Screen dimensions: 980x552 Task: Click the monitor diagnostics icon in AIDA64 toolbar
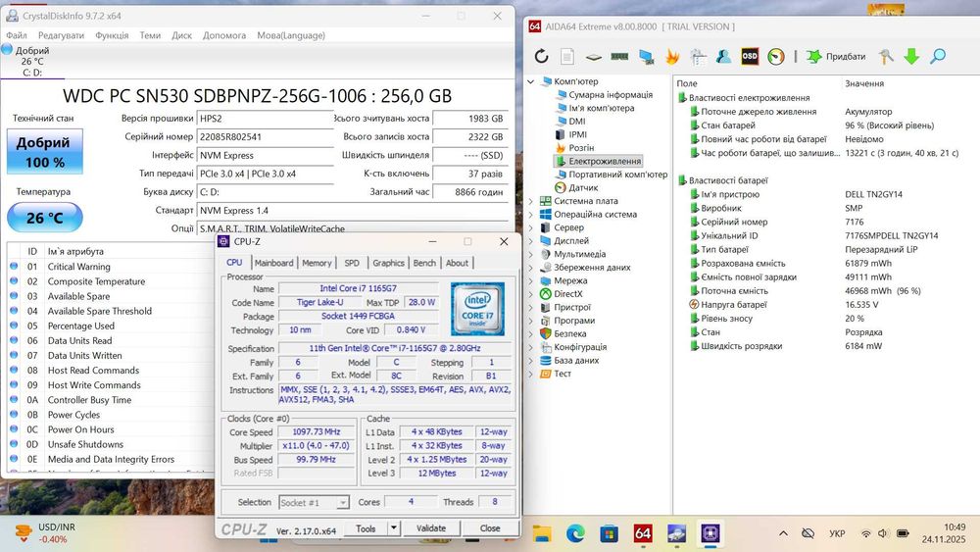pyautogui.click(x=646, y=57)
